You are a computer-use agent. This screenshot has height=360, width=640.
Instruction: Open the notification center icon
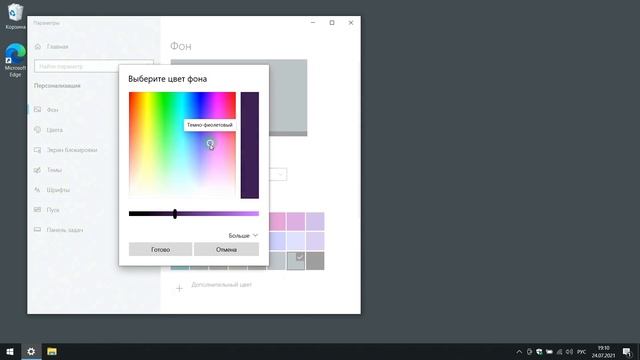[627, 352]
